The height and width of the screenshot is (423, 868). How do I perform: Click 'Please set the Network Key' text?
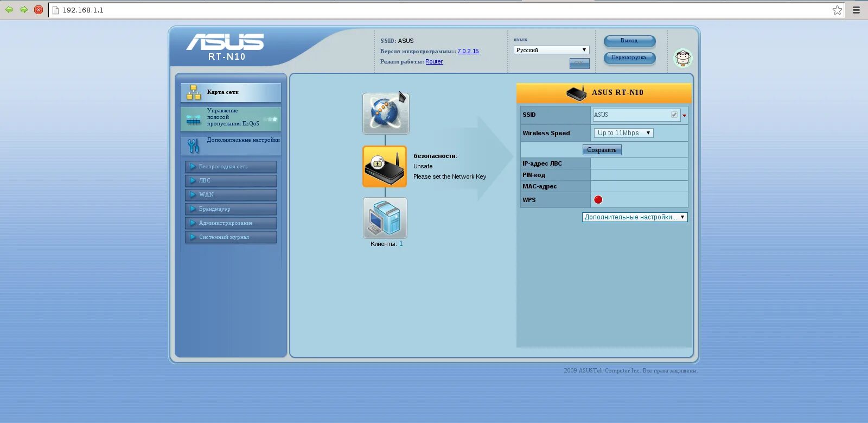pyautogui.click(x=450, y=177)
